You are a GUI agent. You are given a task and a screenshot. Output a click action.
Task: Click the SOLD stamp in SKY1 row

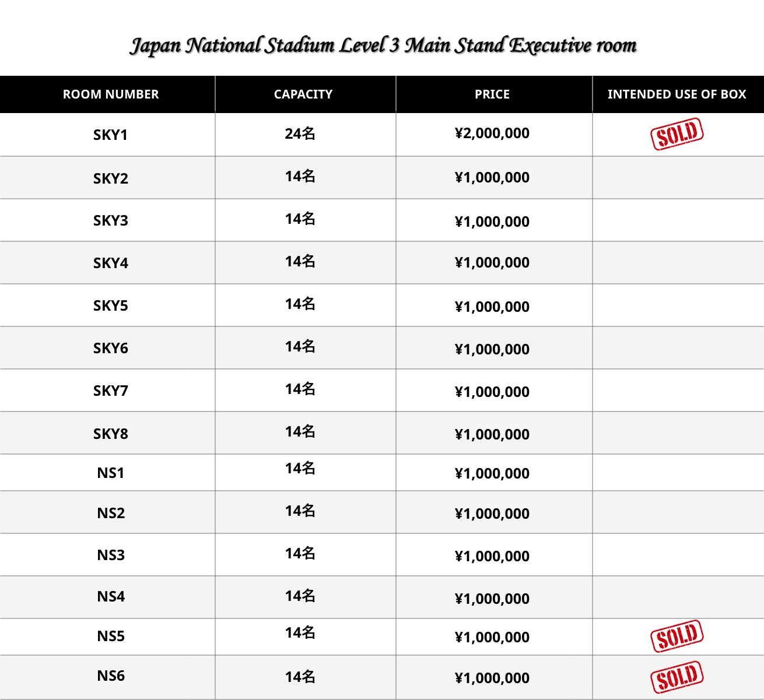tap(677, 134)
